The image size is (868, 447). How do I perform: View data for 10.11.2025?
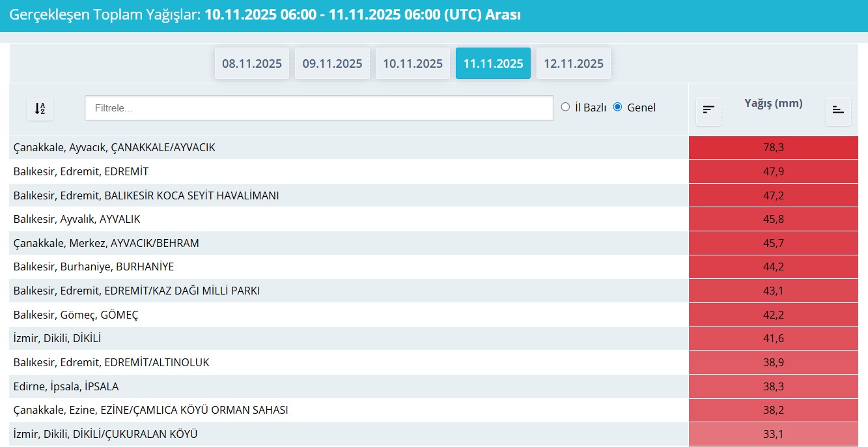point(412,63)
